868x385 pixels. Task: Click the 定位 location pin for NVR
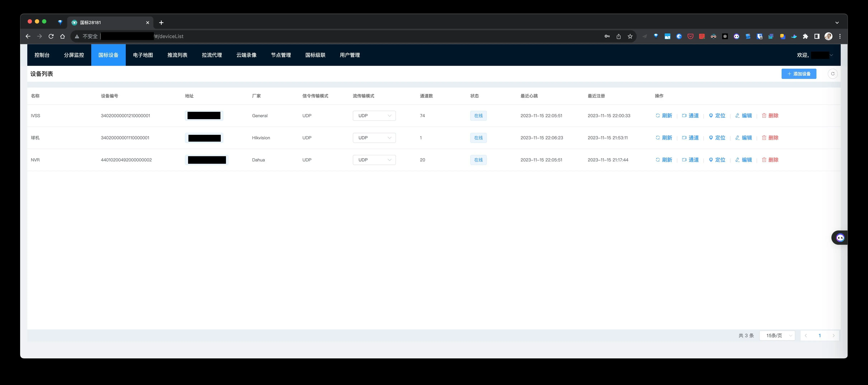(711, 160)
